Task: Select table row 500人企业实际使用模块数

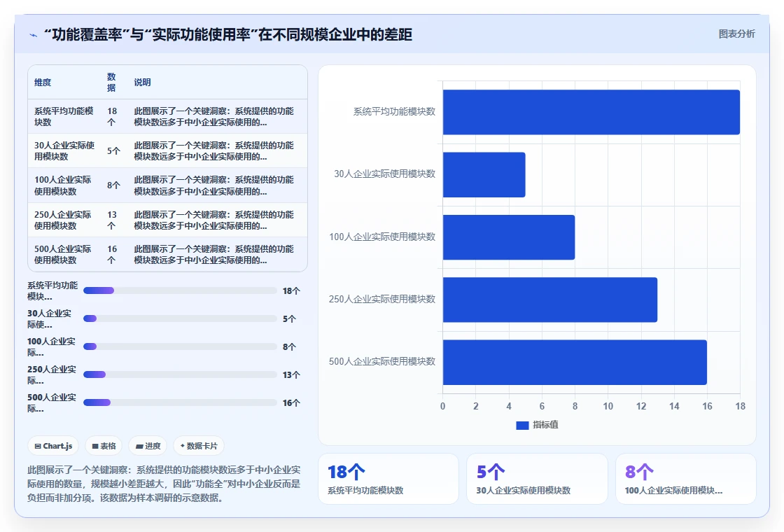Action: (167, 254)
